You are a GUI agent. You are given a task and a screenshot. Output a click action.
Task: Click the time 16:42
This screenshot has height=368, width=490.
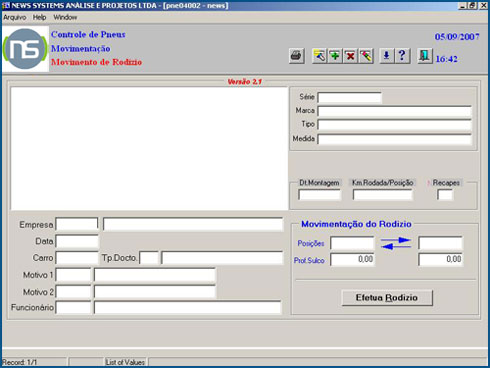(447, 59)
